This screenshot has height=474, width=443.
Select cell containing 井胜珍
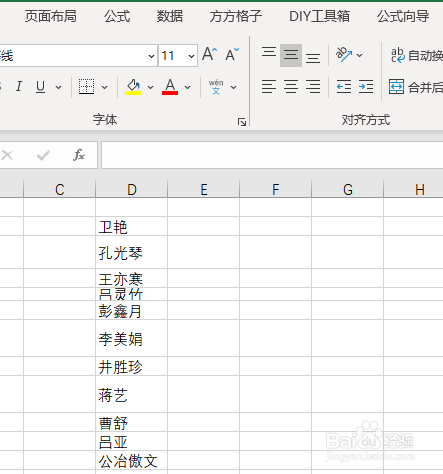tap(132, 366)
